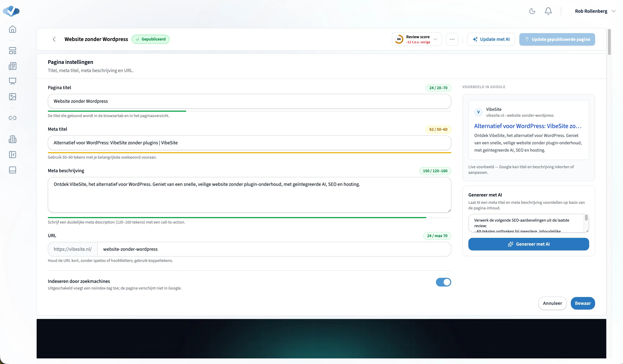The width and height of the screenshot is (623, 364).
Task: Click the vibesite.nl › website-zonder-wordpress breadcrumb
Action: click(x=520, y=116)
